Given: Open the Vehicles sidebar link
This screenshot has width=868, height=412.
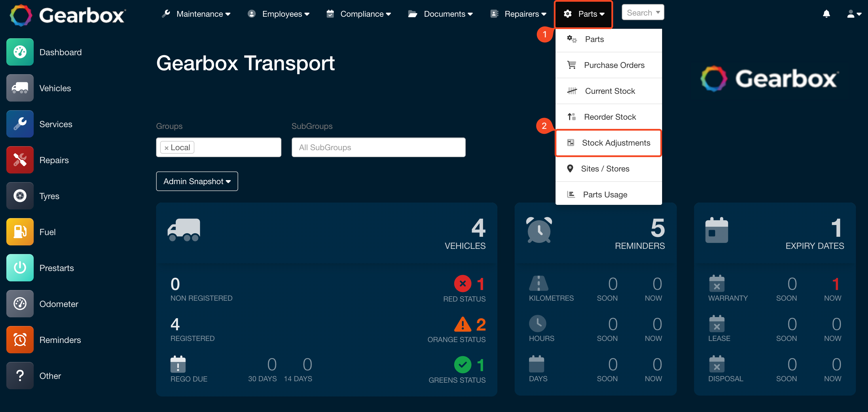Looking at the screenshot, I should click(55, 88).
